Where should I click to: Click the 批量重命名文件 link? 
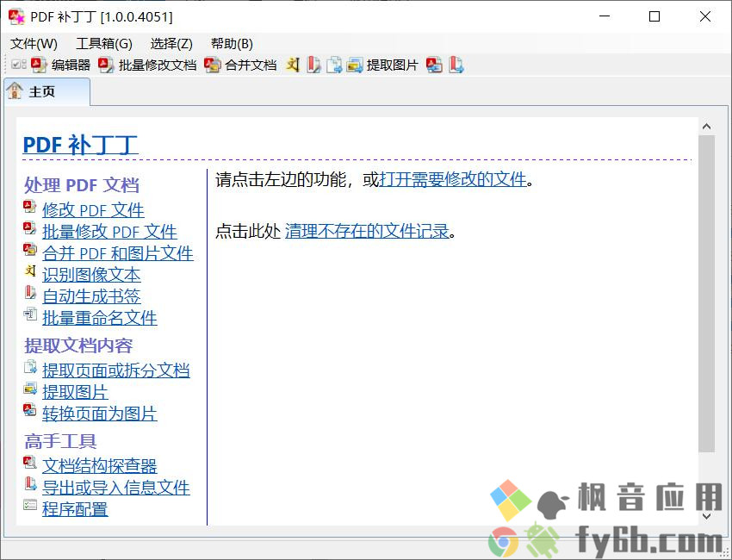(100, 318)
